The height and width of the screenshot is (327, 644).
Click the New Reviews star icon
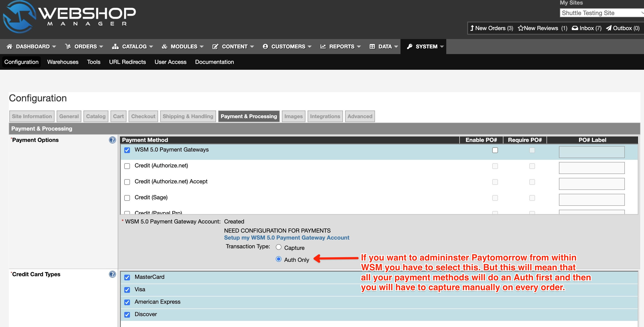click(521, 28)
